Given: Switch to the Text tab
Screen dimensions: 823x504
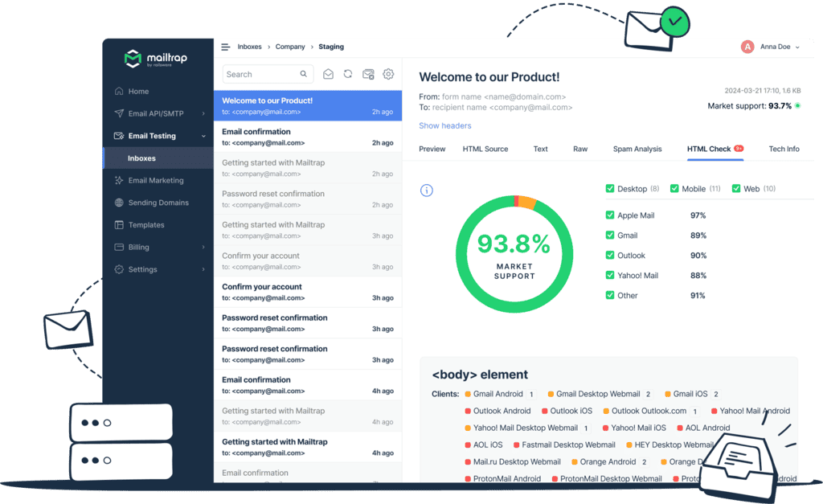Looking at the screenshot, I should pyautogui.click(x=541, y=149).
